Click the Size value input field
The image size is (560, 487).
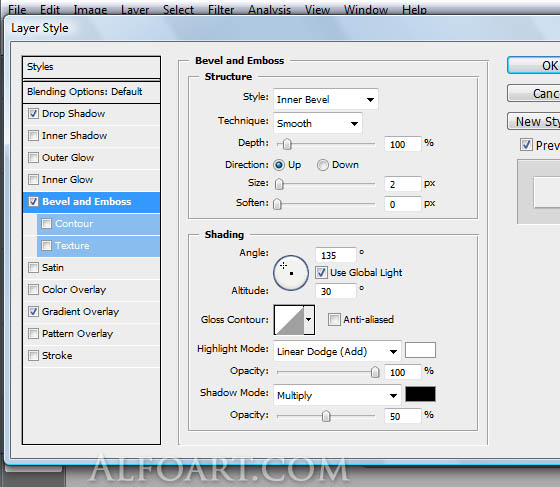tap(402, 184)
